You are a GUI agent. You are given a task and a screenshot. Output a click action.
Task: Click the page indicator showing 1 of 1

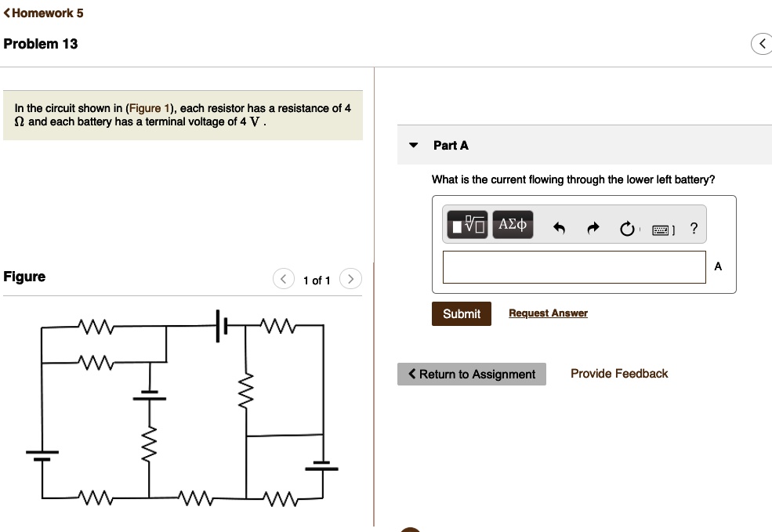tap(317, 280)
